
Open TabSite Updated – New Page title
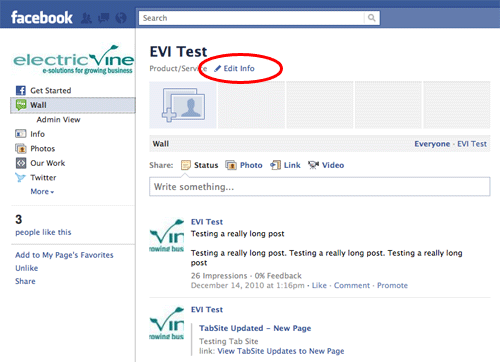(x=255, y=328)
